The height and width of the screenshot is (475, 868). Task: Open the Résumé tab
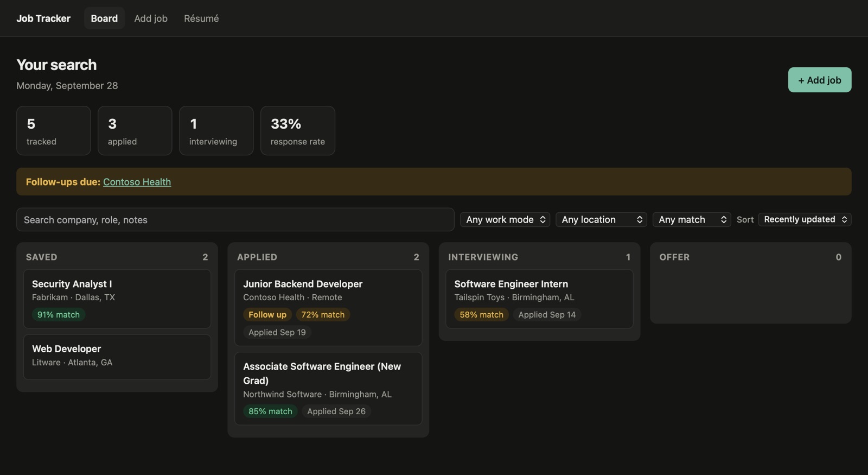201,18
